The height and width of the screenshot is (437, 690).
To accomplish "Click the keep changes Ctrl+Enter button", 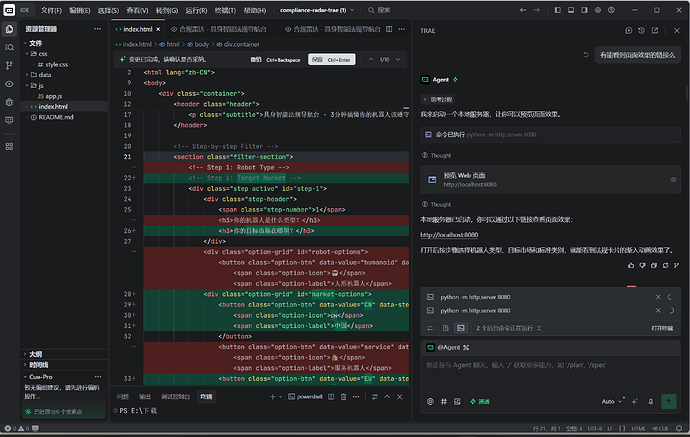I will click(331, 60).
